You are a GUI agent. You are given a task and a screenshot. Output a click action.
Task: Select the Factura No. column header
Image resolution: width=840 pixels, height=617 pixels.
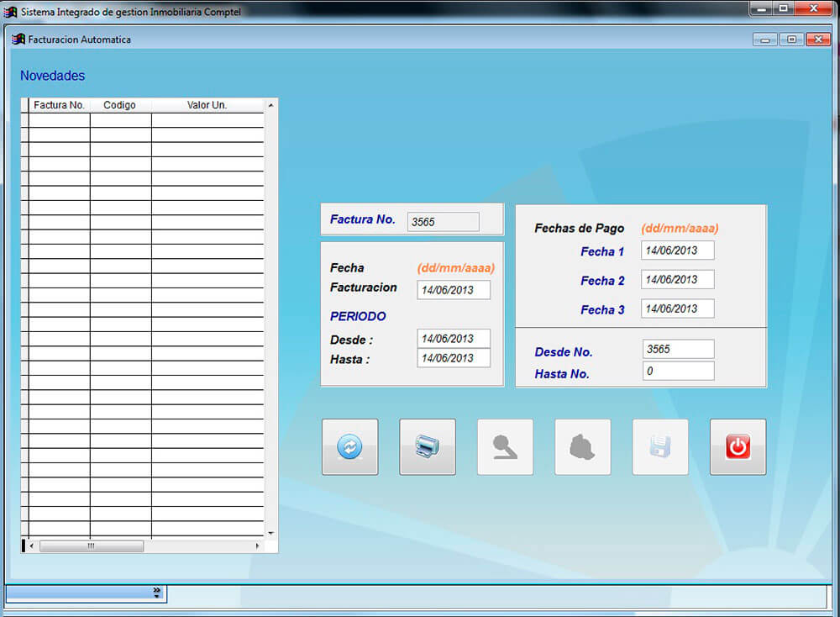click(59, 106)
